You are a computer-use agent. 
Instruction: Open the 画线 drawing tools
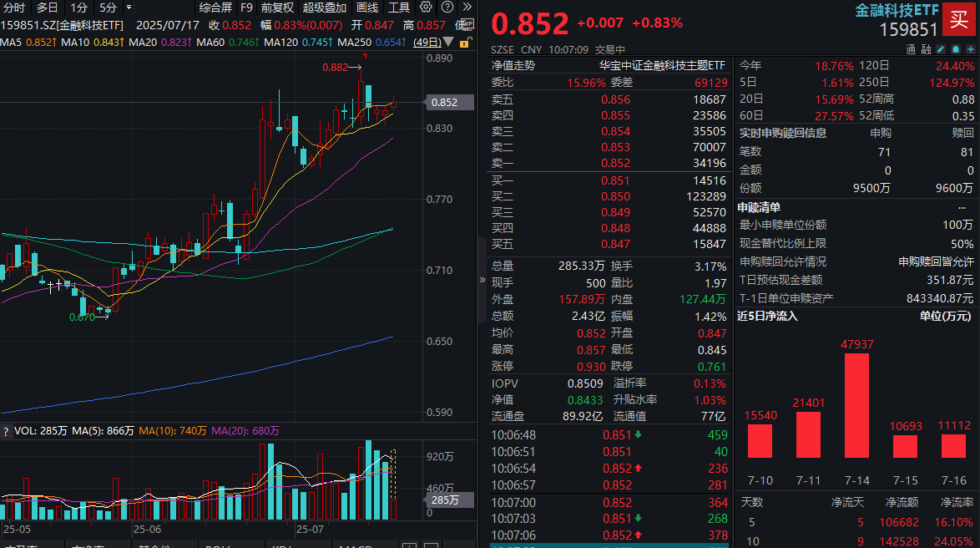[x=367, y=8]
